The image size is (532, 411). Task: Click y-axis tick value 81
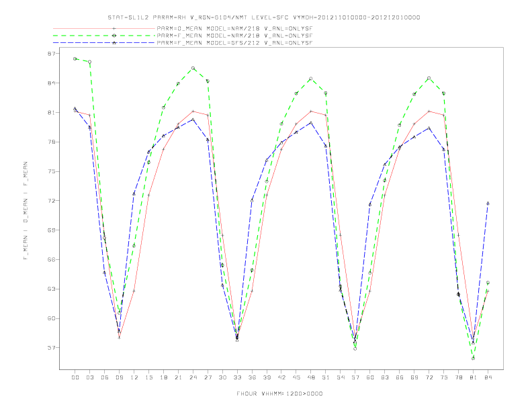tap(53, 113)
